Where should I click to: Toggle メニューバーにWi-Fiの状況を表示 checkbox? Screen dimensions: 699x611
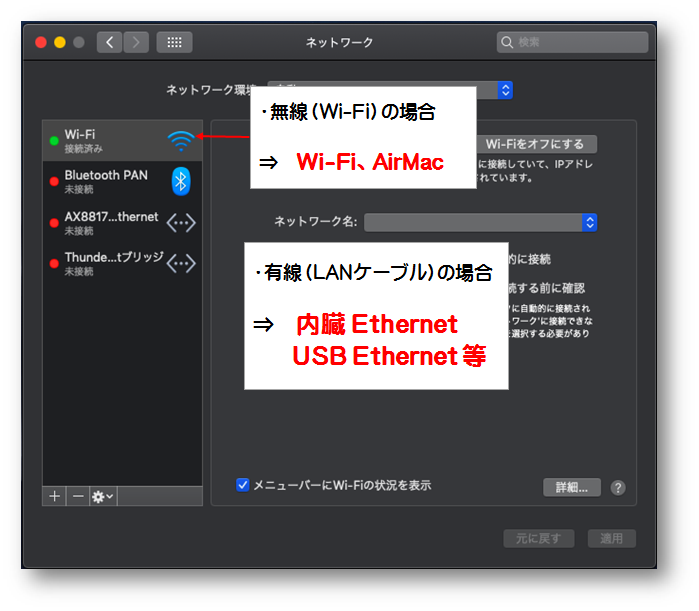(x=243, y=485)
